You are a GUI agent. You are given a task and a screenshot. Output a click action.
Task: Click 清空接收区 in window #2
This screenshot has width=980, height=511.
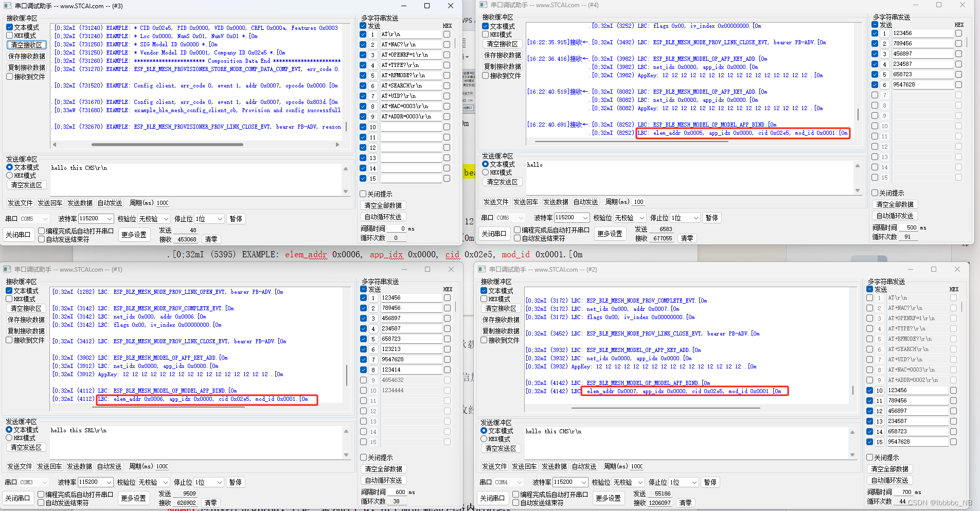(x=501, y=308)
